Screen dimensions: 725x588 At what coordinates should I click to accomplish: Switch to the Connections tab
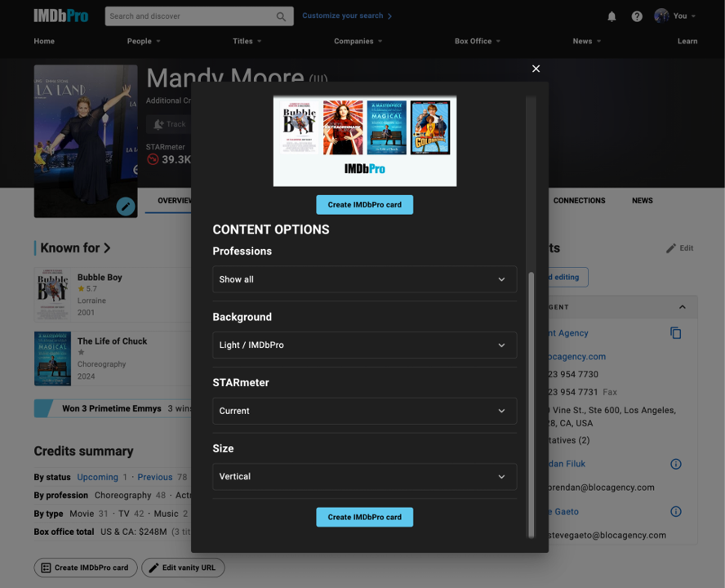pyautogui.click(x=579, y=200)
